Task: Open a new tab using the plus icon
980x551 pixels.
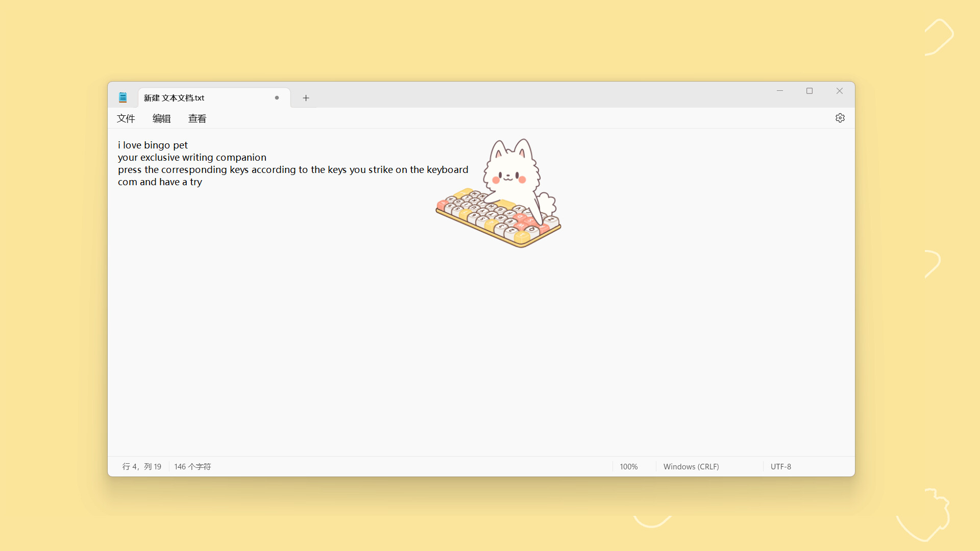Action: [306, 98]
